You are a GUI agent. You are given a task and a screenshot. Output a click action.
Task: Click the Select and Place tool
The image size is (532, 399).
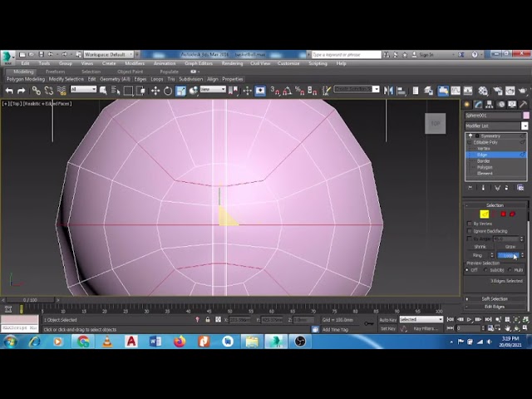tap(194, 91)
